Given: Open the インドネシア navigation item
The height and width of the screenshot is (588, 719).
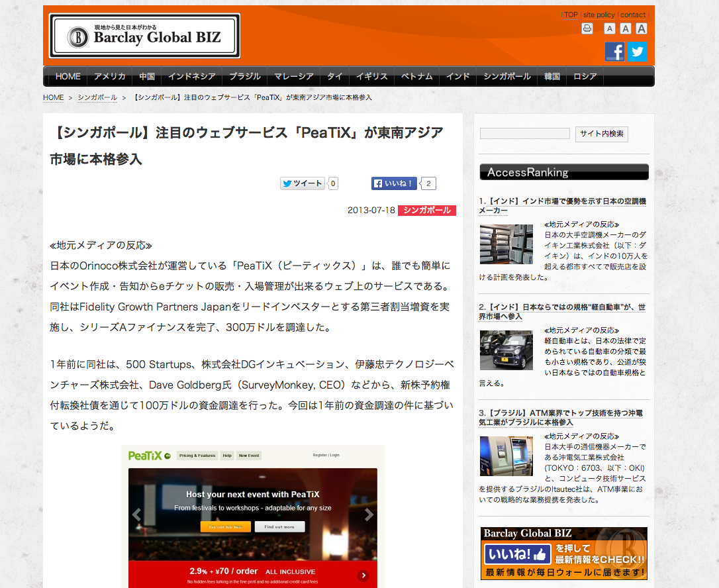Looking at the screenshot, I should pos(192,76).
